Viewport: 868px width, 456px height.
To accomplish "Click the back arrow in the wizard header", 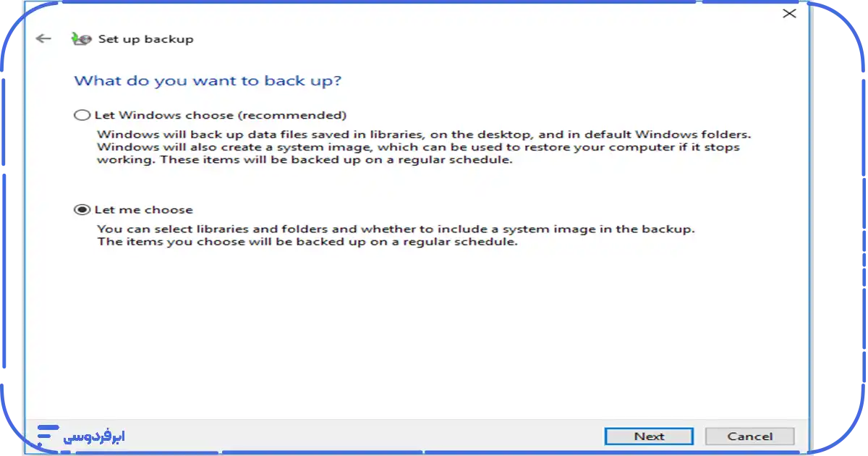I will pos(44,39).
